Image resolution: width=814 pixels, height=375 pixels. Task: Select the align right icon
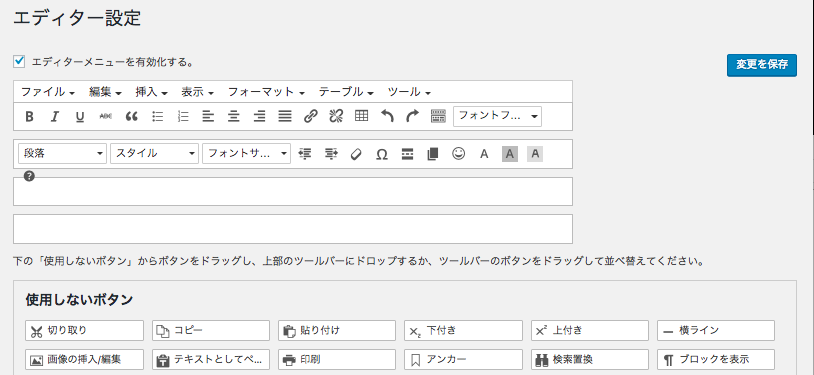259,117
